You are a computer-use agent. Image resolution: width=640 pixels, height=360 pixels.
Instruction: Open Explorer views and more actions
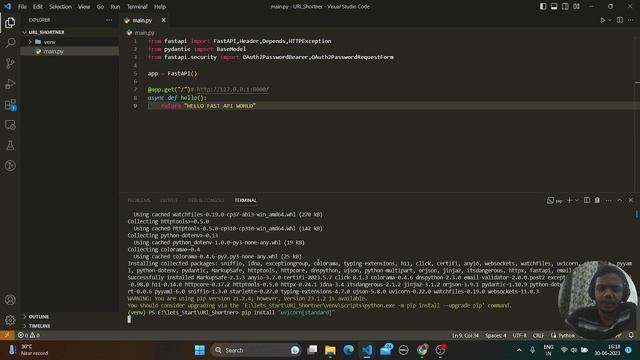pos(109,20)
